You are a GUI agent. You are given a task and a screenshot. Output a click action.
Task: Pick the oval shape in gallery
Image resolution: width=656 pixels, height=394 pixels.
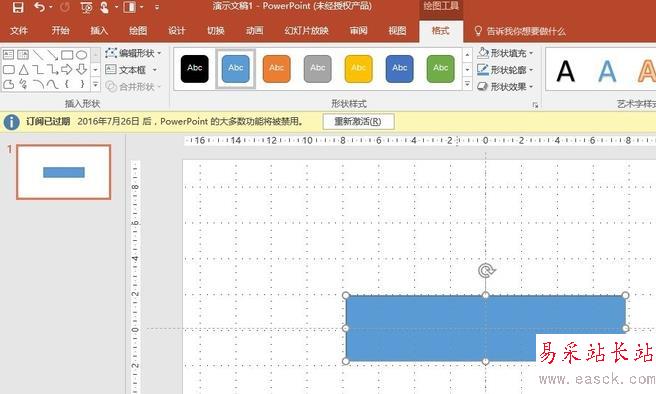point(82,54)
